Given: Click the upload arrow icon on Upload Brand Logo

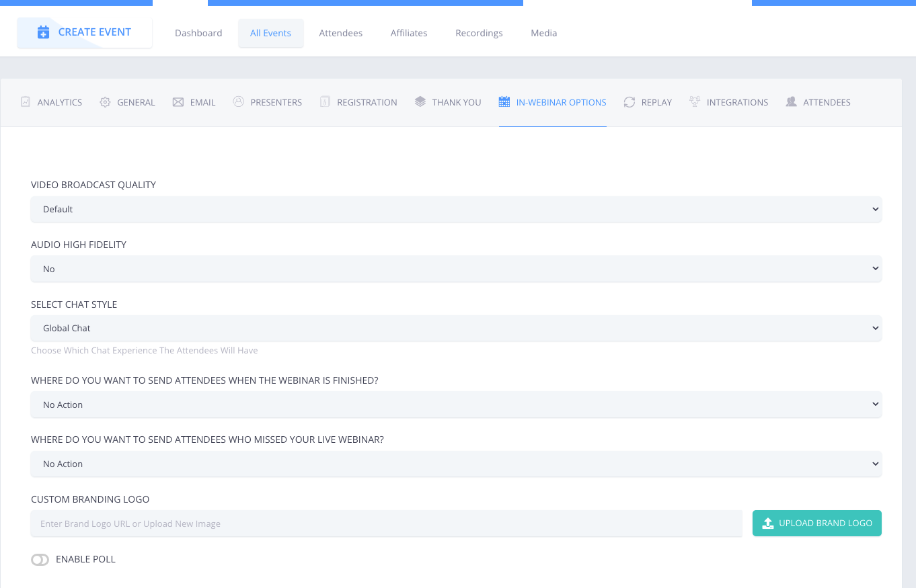Looking at the screenshot, I should pyautogui.click(x=767, y=523).
